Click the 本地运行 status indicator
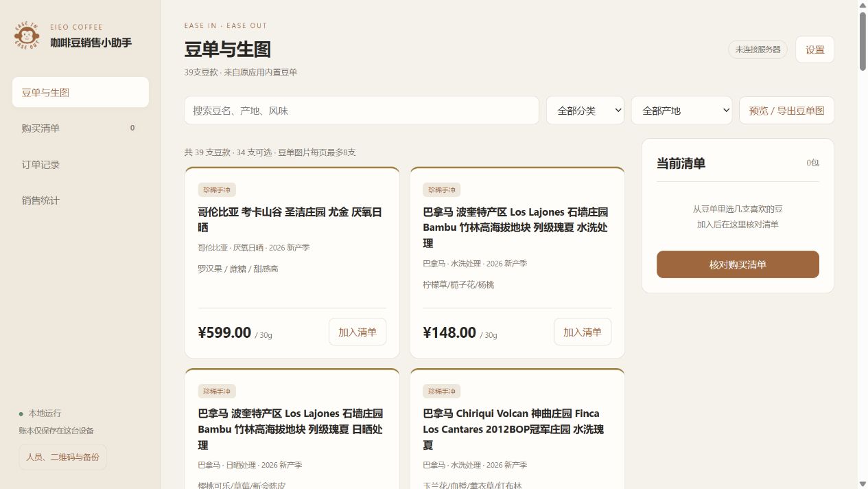Image resolution: width=868 pixels, height=489 pixels. tap(40, 413)
